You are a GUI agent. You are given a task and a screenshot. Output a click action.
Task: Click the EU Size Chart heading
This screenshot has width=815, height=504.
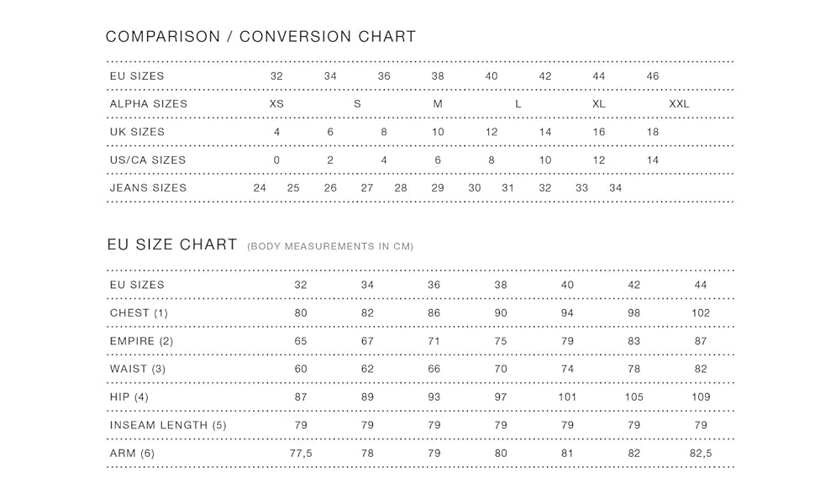(172, 244)
